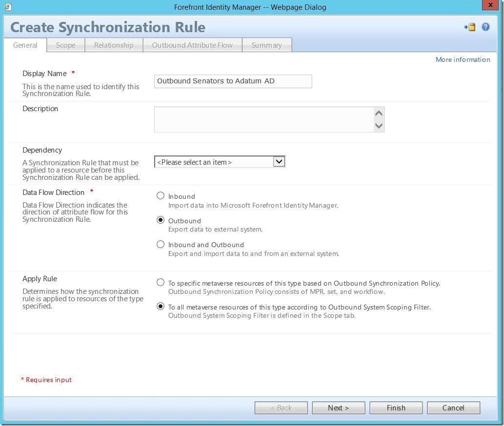The image size is (504, 426).
Task: Go to Outbound Attribute Flow tab
Action: click(x=192, y=45)
